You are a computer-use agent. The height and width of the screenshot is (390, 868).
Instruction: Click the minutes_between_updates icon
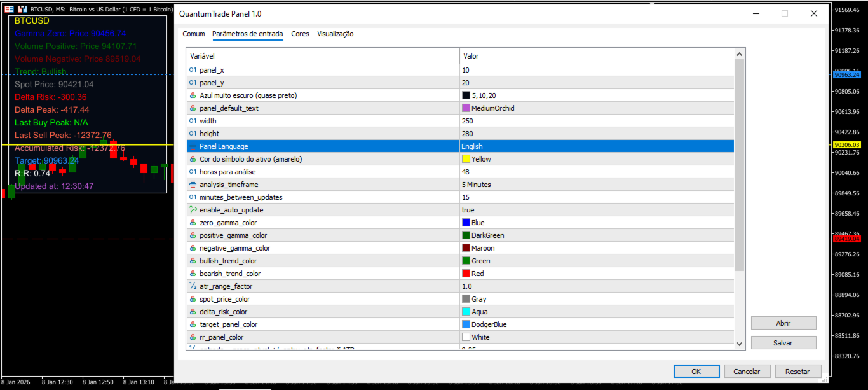click(x=193, y=197)
